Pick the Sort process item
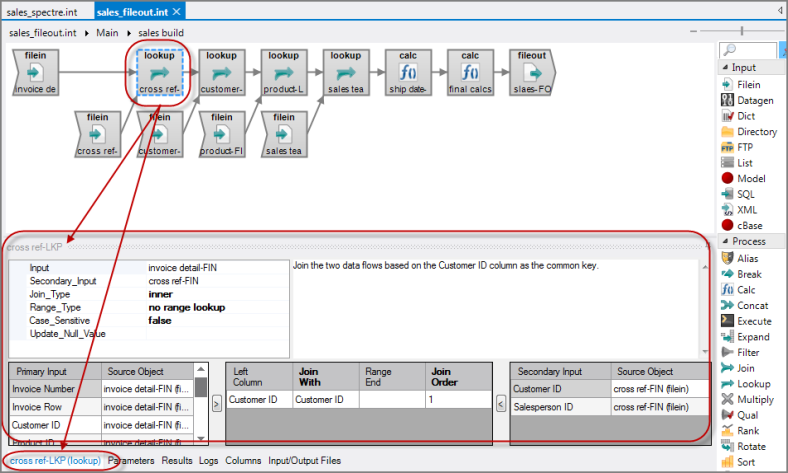Viewport: 788px width, 473px height. 738,461
